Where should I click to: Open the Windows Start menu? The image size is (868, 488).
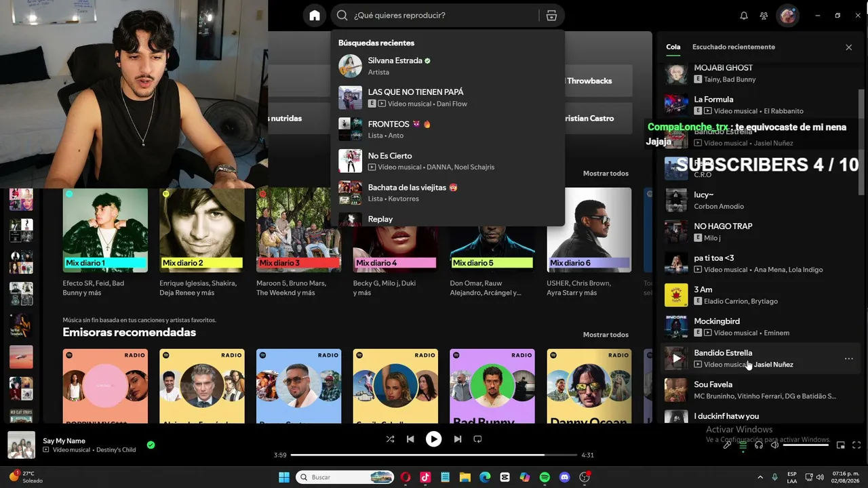tap(284, 477)
